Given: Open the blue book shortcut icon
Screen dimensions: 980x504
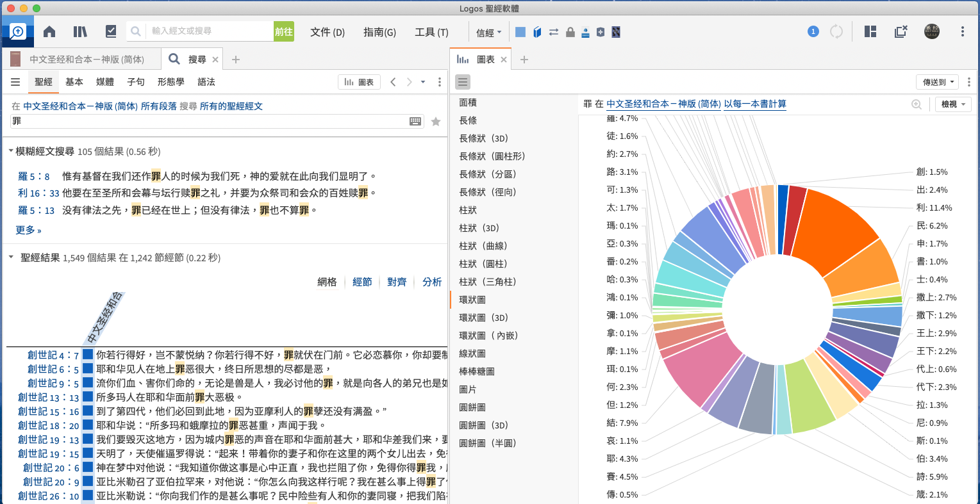Looking at the screenshot, I should [x=537, y=32].
